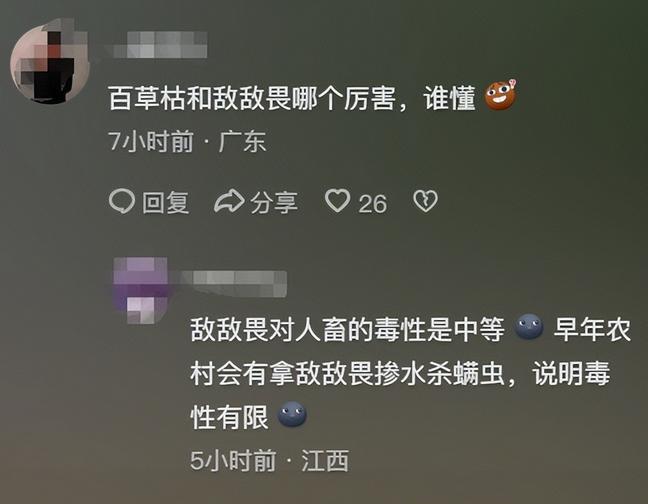Tap the dark moon emoji after 性有限
Viewport: 648px width, 504px height.
tap(292, 414)
